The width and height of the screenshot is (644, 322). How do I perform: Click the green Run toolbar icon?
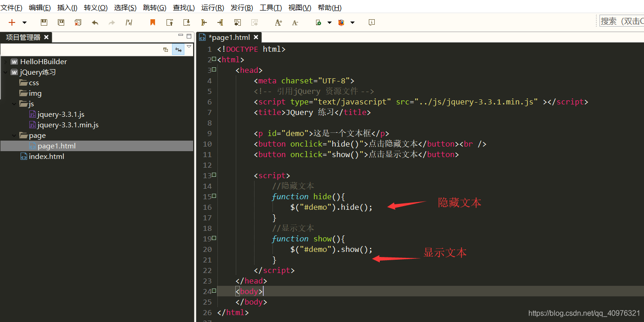318,22
